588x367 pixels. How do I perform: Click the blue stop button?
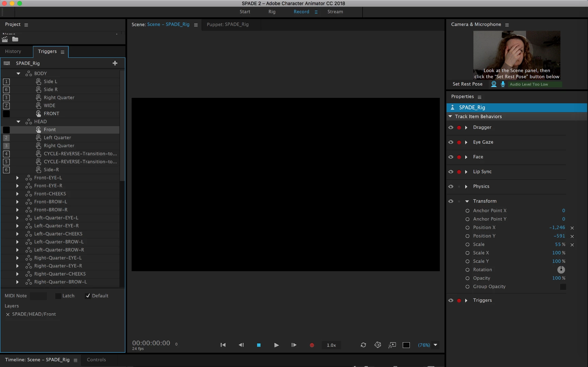[x=259, y=345]
